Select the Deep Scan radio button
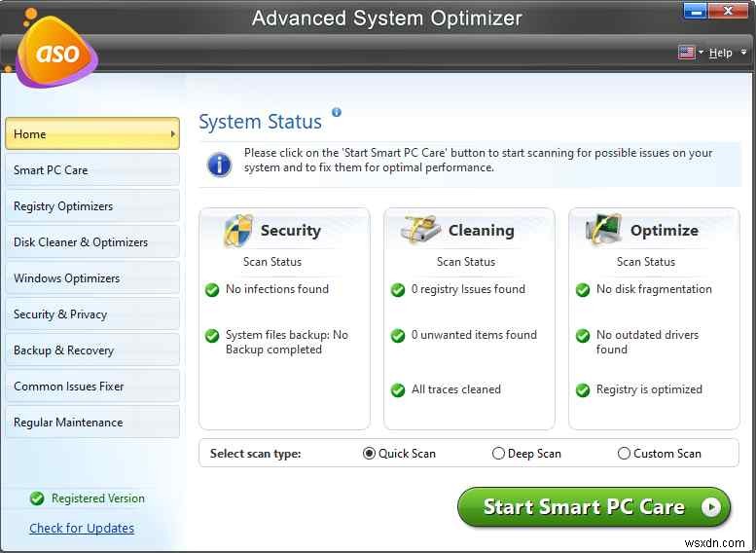The height and width of the screenshot is (553, 756). coord(498,454)
